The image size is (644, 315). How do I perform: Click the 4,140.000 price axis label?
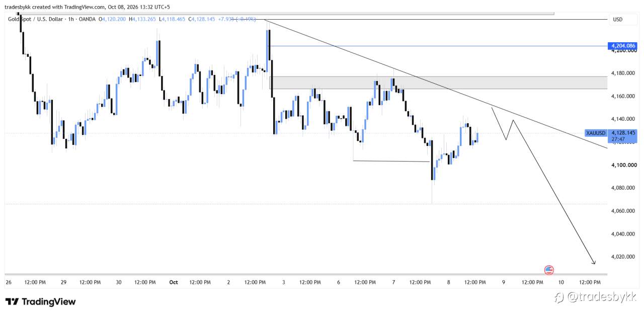click(x=624, y=119)
